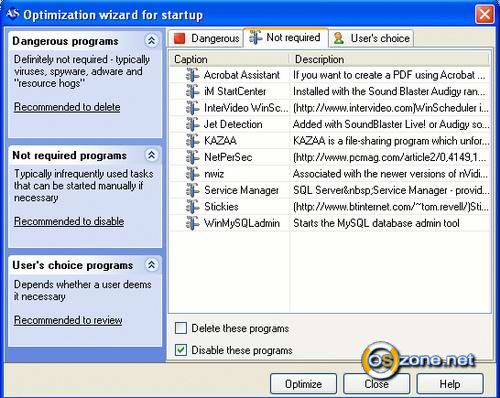
Task: Click description 'SQL Server&nbsp;Service Manager - provid...'
Action: pyautogui.click(x=391, y=190)
